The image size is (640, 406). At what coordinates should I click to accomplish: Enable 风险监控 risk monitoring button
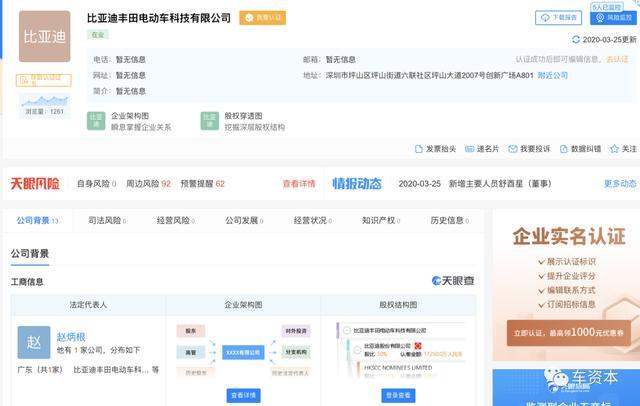pyautogui.click(x=613, y=18)
